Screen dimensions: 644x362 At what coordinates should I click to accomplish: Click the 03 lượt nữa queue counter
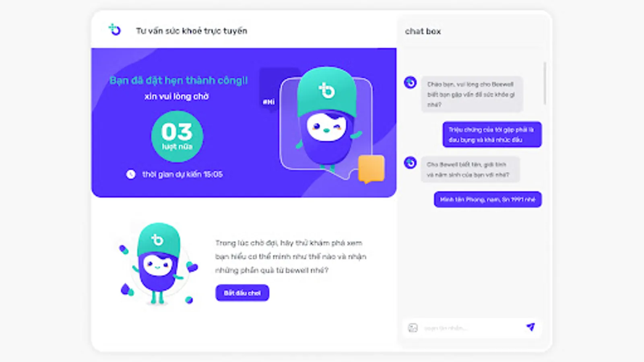[177, 137]
